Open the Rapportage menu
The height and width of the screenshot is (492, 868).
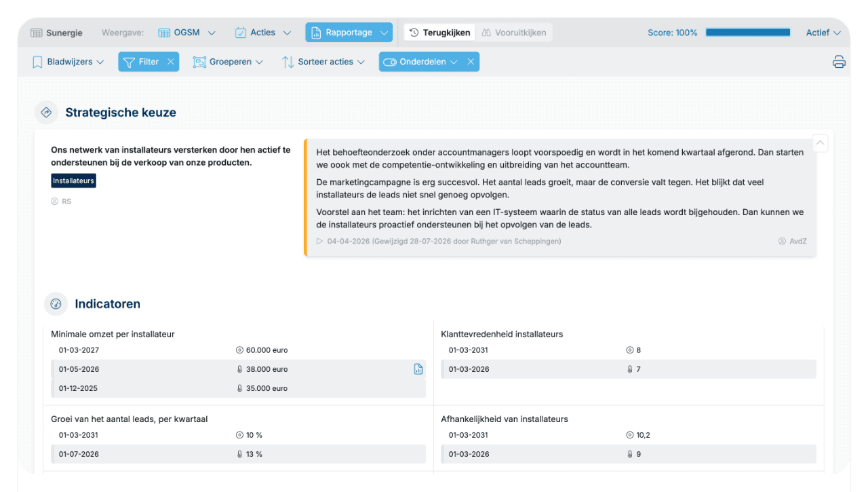click(349, 33)
